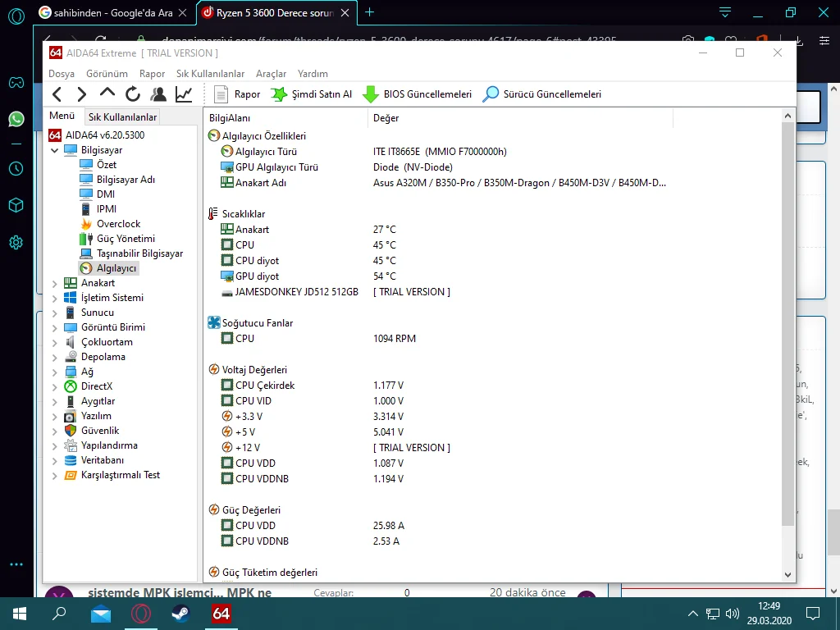Image resolution: width=840 pixels, height=630 pixels.
Task: Expand the DirectX tree node
Action: (54, 387)
